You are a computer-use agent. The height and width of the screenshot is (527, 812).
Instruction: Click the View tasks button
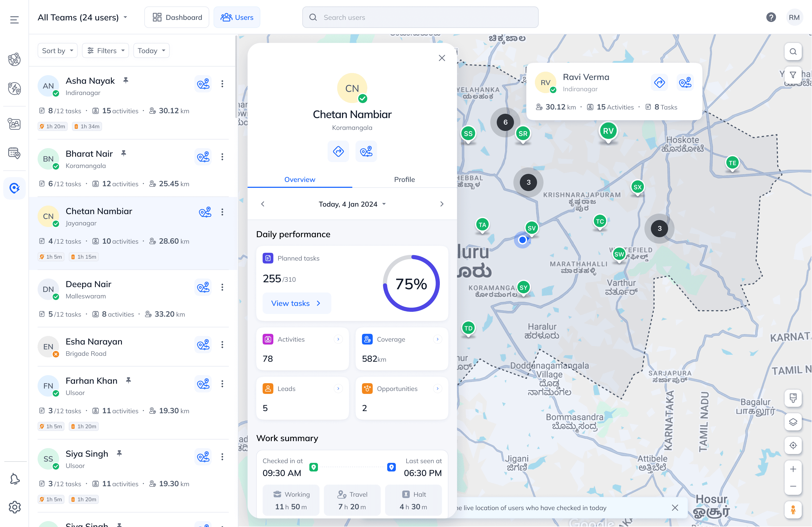(x=296, y=303)
